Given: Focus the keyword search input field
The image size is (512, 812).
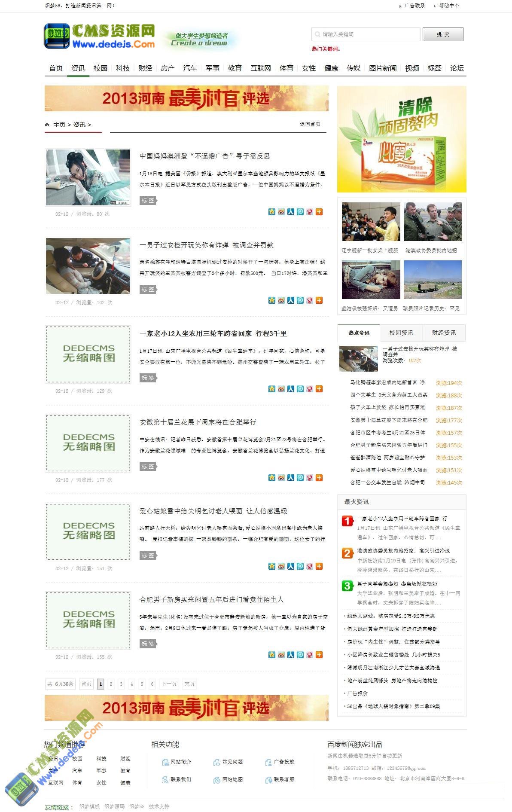Looking at the screenshot, I should pyautogui.click(x=366, y=34).
